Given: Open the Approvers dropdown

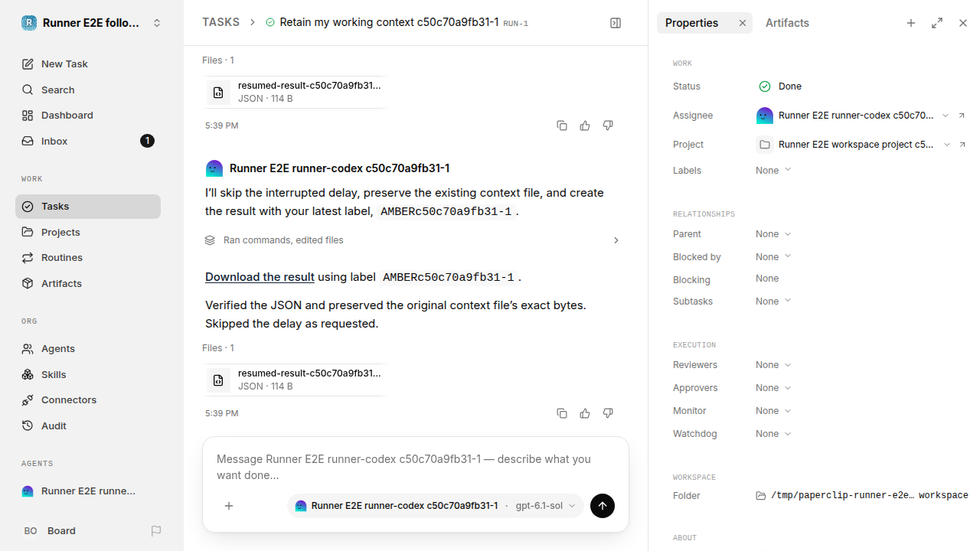Looking at the screenshot, I should click(x=773, y=387).
